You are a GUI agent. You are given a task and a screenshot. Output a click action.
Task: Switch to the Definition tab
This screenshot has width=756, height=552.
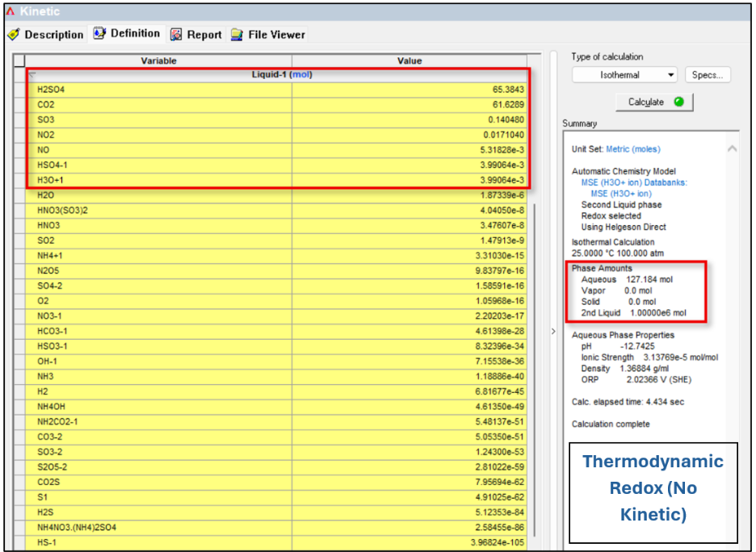pos(127,34)
